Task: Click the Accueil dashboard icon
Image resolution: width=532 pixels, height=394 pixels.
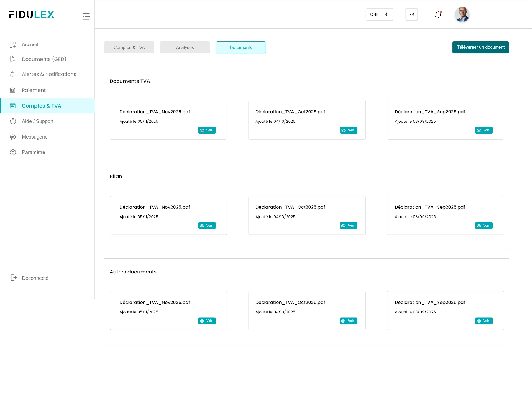Action: 13,45
